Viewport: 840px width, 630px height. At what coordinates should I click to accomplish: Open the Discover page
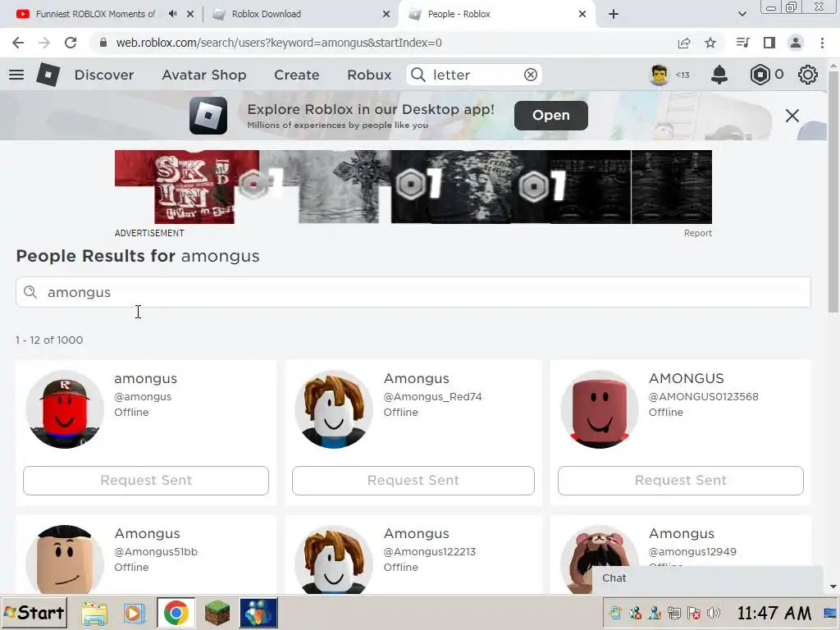coord(104,75)
